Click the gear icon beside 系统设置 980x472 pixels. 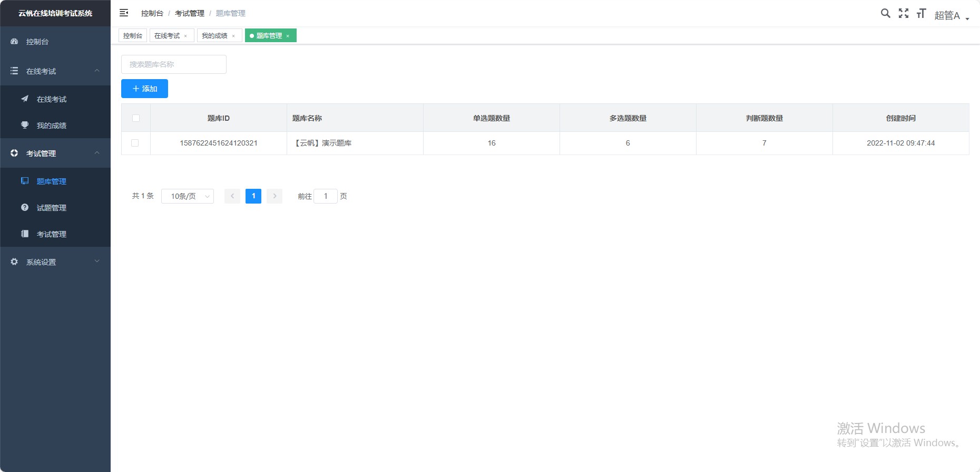tap(14, 262)
